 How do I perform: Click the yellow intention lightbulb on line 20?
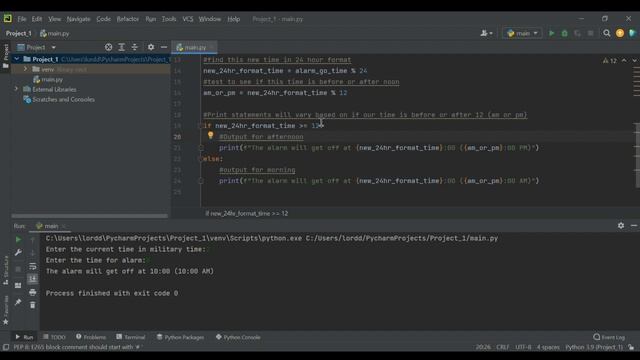coord(210,135)
